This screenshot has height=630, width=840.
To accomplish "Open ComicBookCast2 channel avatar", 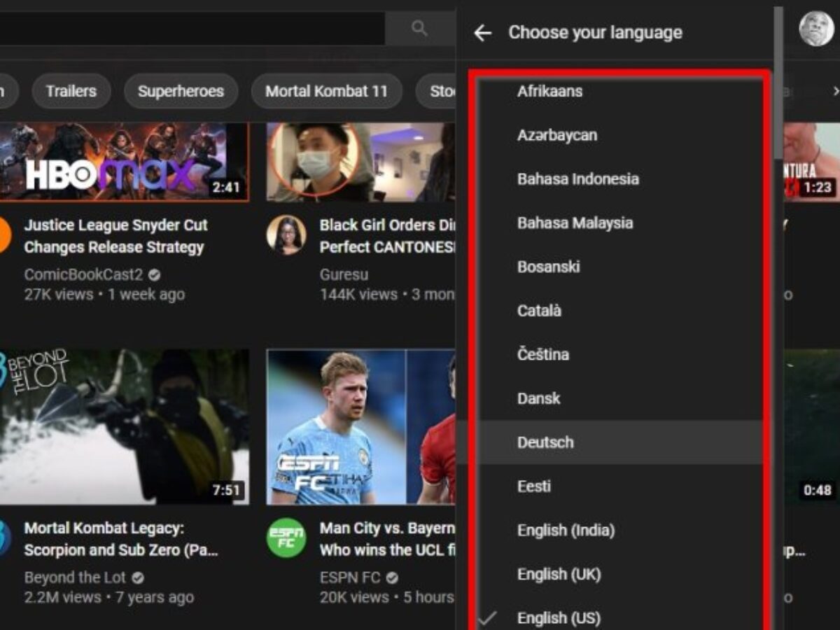I will click(5, 234).
